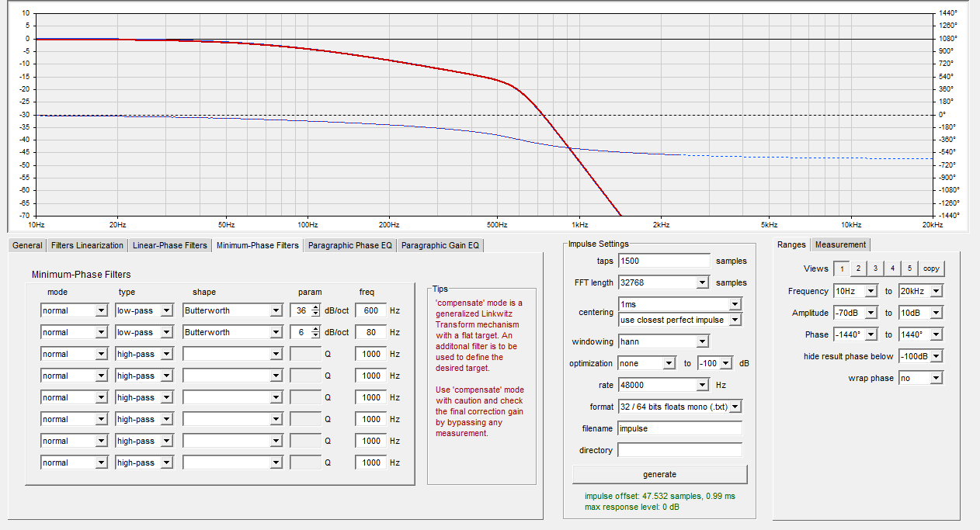Viewport: 980px width, 530px height.
Task: Switch to Filters Linearization tab
Action: pyautogui.click(x=87, y=245)
